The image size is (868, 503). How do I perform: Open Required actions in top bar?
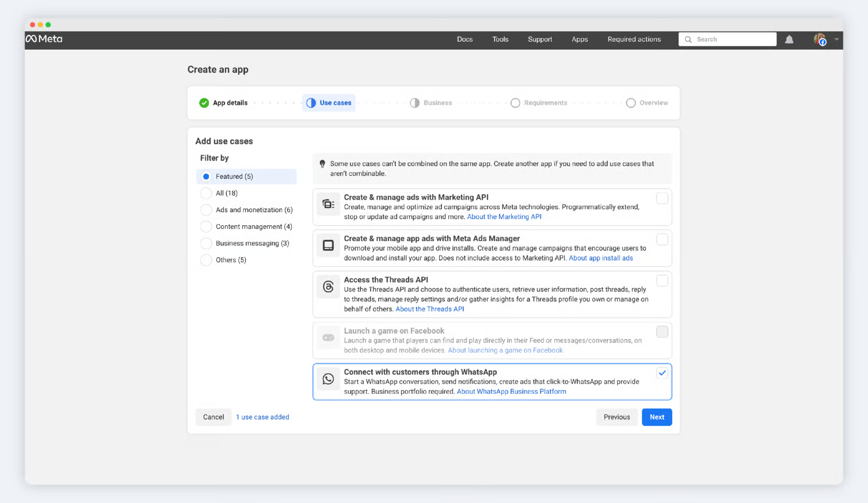[634, 39]
